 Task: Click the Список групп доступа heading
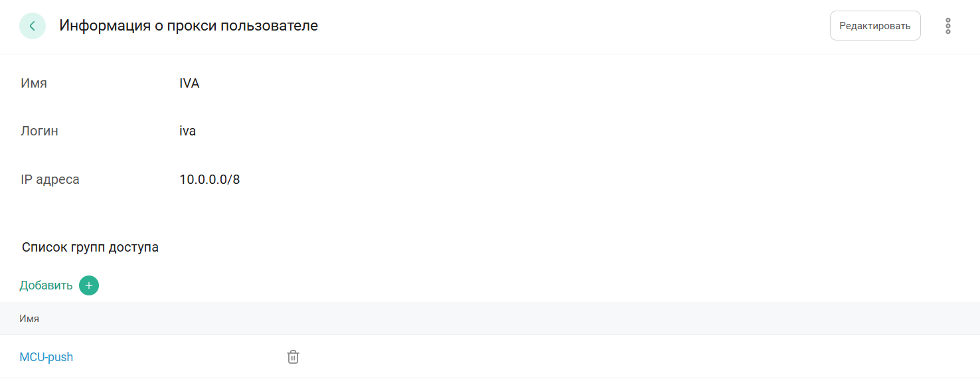point(90,248)
